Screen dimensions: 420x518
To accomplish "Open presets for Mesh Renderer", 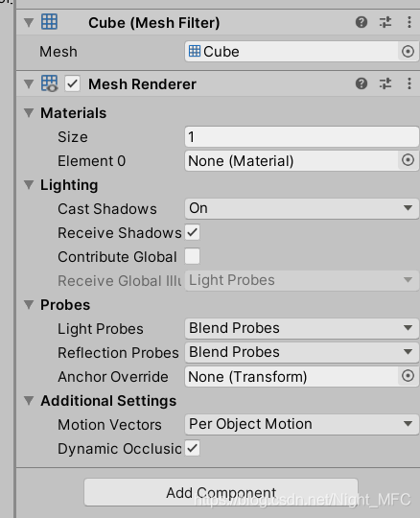I will 385,83.
